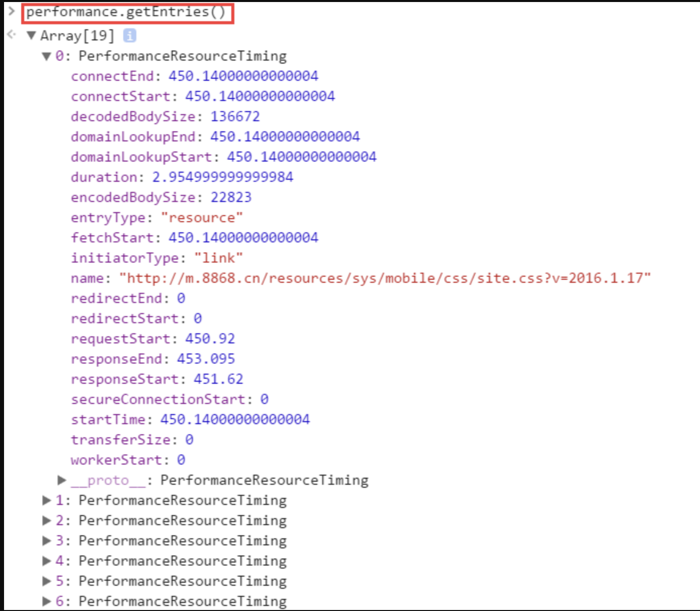Click the console input prompt chevron
The image size is (700, 611).
pos(11,11)
